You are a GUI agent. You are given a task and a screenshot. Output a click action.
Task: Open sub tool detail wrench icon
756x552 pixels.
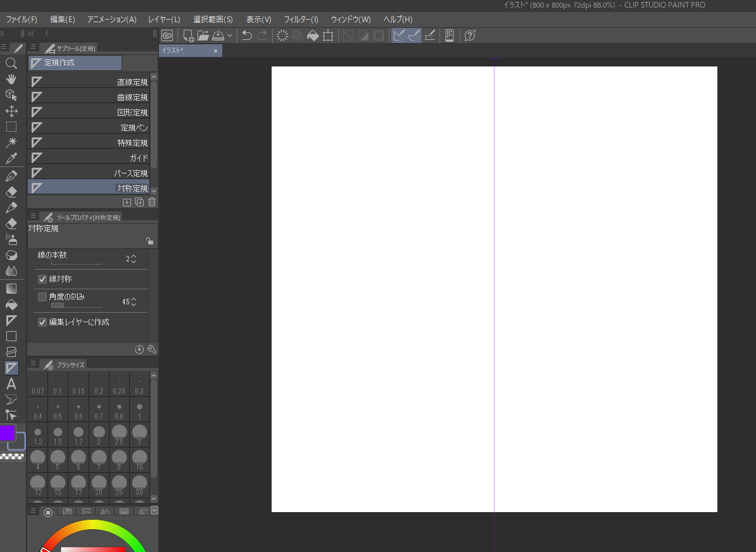152,349
